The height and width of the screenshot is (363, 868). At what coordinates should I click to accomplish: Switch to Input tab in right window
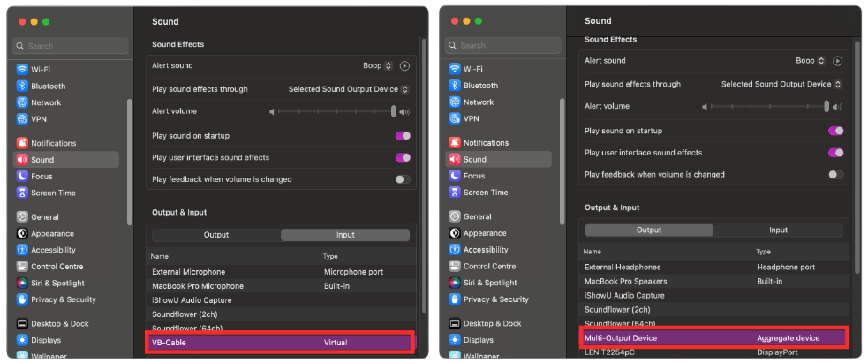pyautogui.click(x=778, y=231)
